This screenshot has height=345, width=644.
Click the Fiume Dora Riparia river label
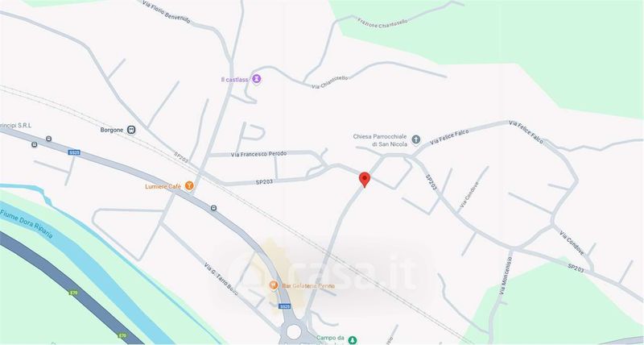coord(27,224)
